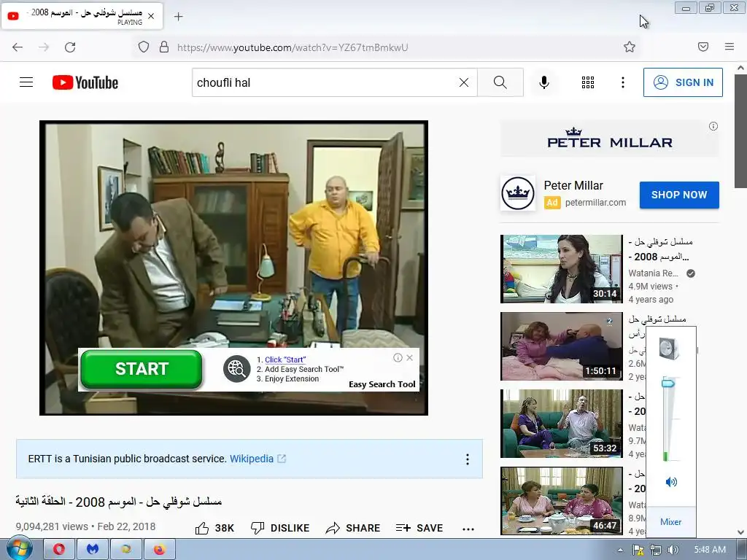Open the Peter Millar crown channel icon

point(518,193)
